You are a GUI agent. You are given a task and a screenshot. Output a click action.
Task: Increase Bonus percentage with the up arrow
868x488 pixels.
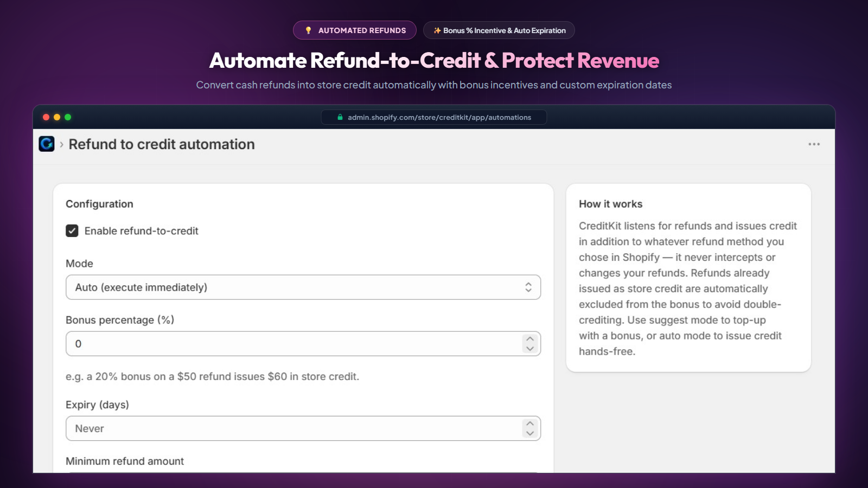pyautogui.click(x=530, y=339)
